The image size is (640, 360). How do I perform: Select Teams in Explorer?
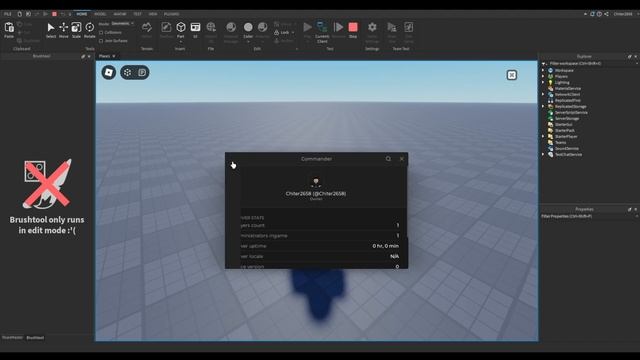pyautogui.click(x=560, y=142)
